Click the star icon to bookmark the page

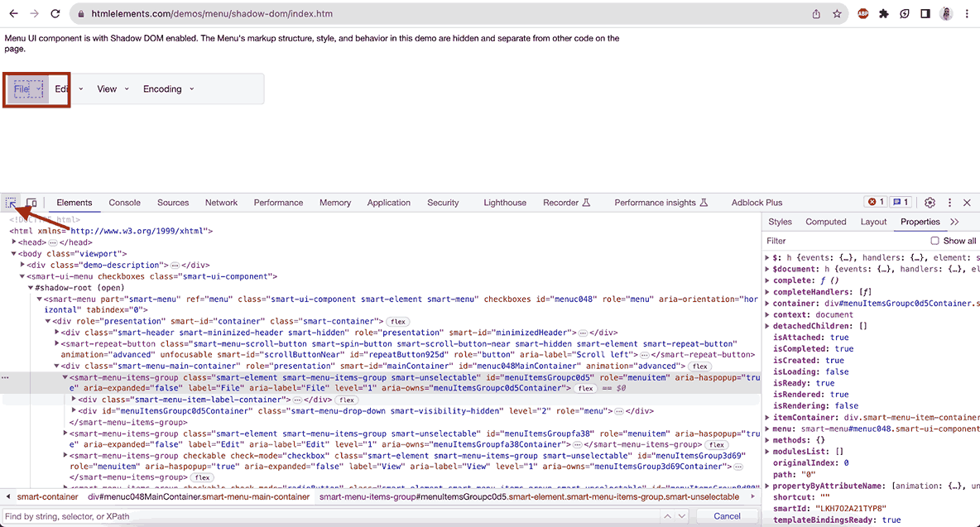[837, 13]
